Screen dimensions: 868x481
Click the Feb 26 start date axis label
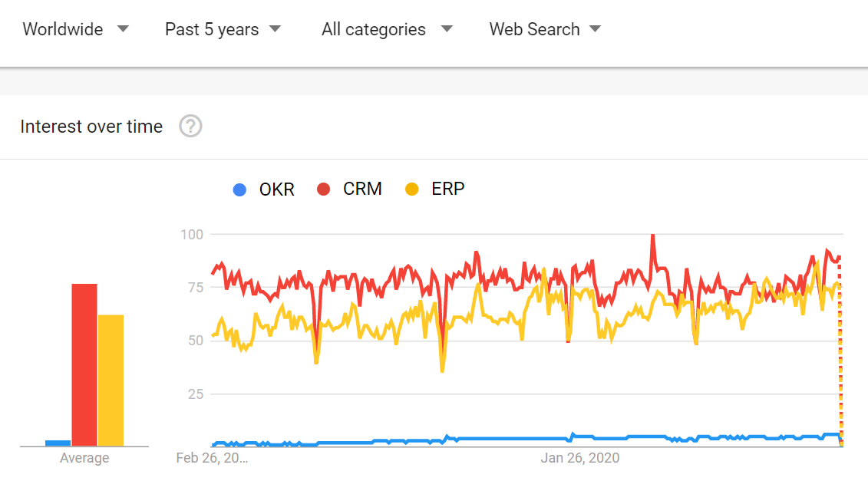point(212,458)
